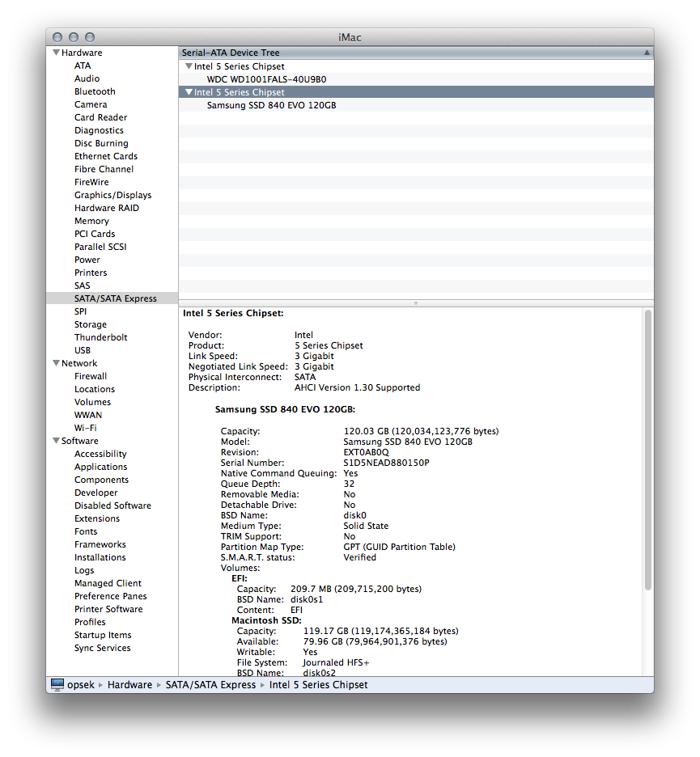Toggle sort arrow in Serial-ATA Device Tree header

tap(647, 53)
